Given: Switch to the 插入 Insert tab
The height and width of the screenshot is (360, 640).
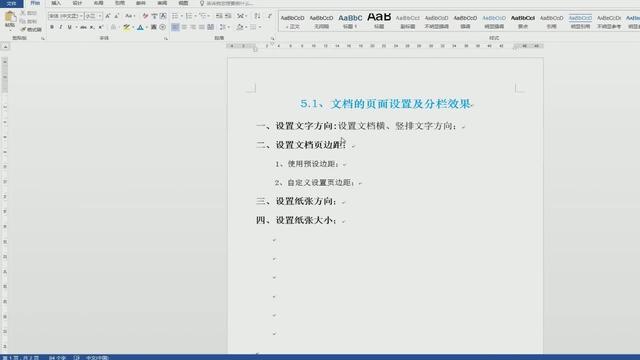Looking at the screenshot, I should tap(56, 3).
